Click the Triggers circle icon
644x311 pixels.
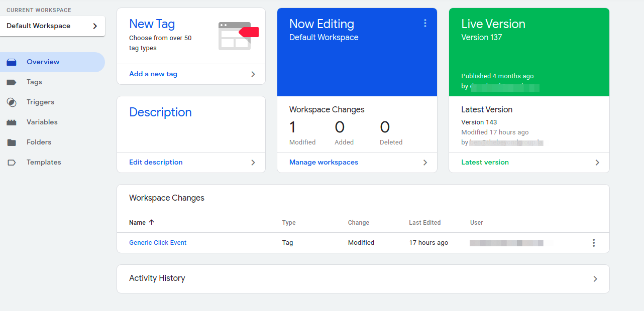pyautogui.click(x=12, y=102)
